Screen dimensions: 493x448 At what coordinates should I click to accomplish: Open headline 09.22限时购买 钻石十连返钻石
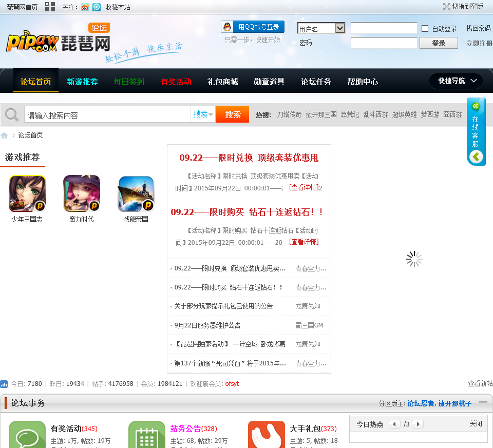click(x=247, y=212)
